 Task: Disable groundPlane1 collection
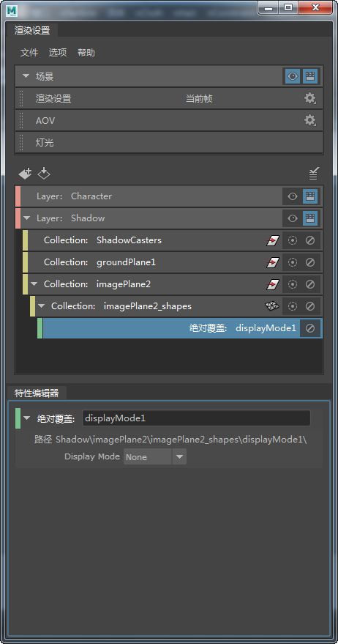tap(310, 262)
